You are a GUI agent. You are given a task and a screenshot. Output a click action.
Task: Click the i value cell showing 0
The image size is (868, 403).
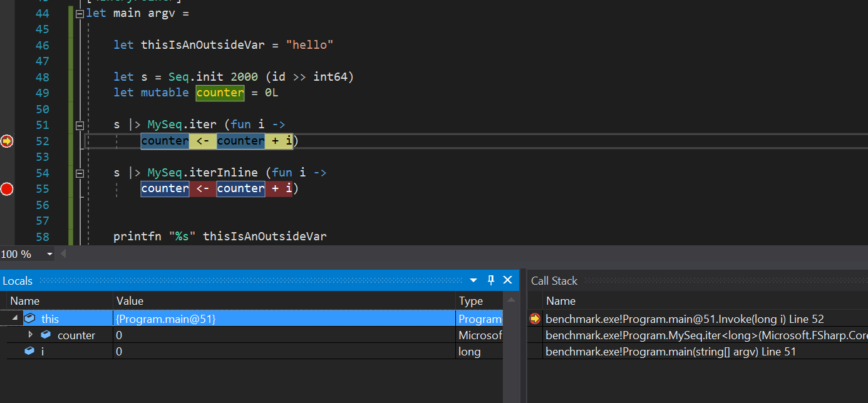[x=284, y=352]
